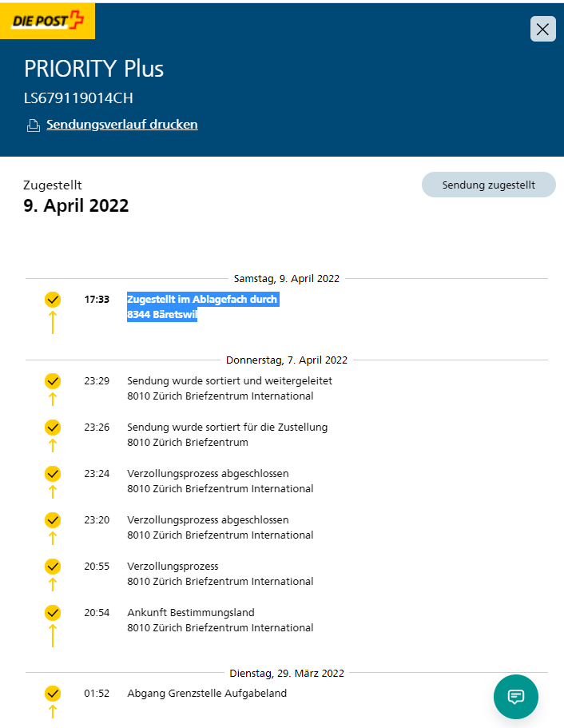564x728 pixels.
Task: Click the Sendung zugestellt status badge
Action: [488, 185]
